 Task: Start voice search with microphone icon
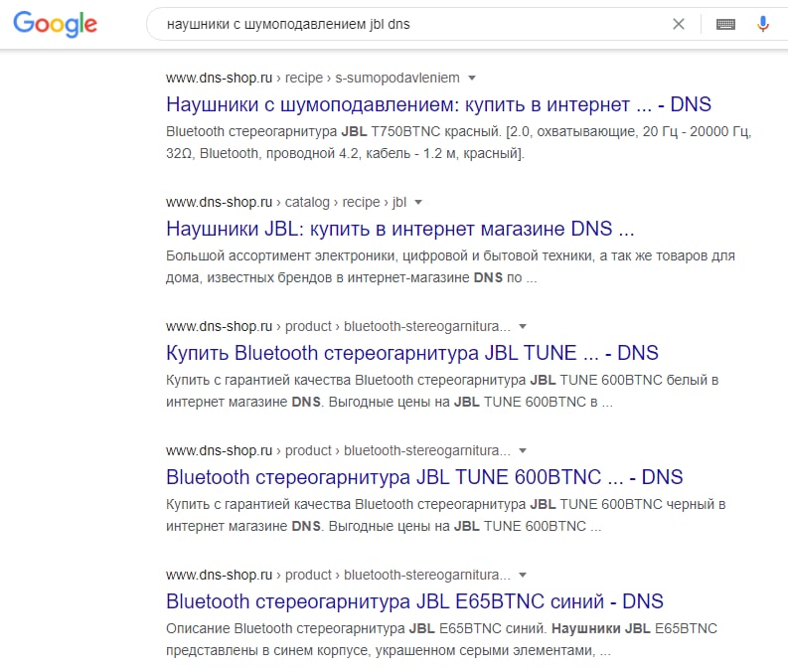click(763, 24)
